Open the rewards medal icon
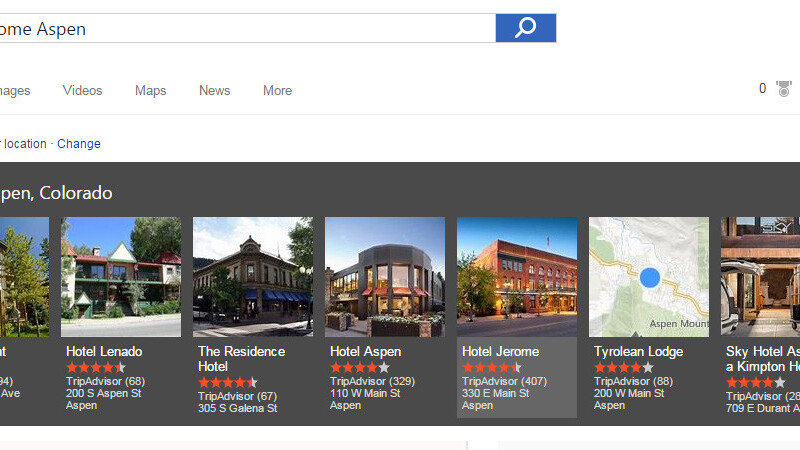This screenshot has height=450, width=800. point(784,89)
